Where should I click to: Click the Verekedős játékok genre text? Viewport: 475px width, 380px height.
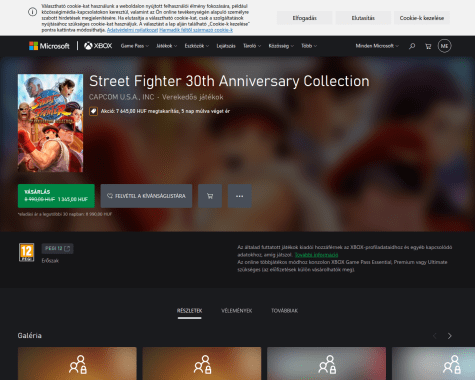(193, 97)
